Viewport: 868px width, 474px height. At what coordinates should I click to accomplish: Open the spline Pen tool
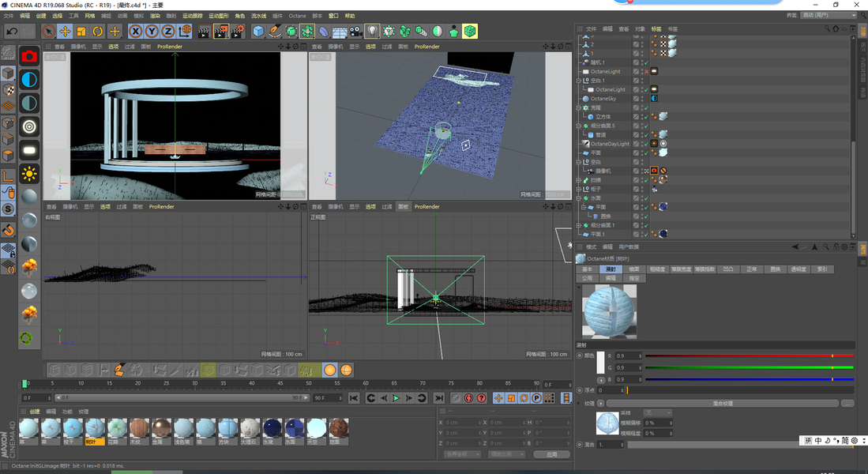coord(275,32)
